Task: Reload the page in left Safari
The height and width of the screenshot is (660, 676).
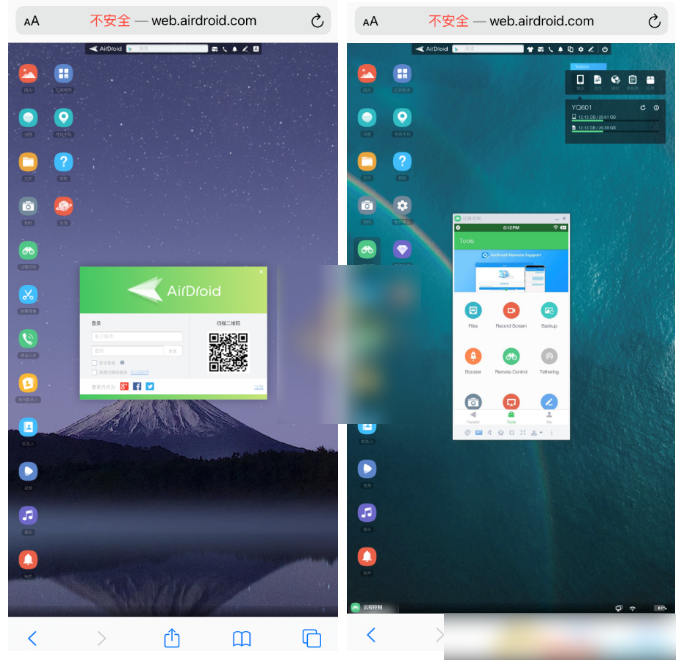Action: pyautogui.click(x=317, y=21)
